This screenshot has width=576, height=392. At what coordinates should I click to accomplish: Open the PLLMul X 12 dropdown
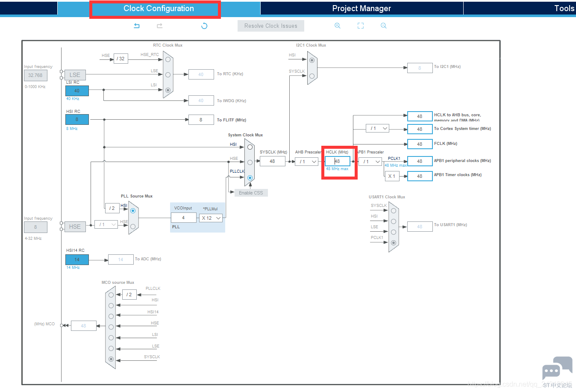(211, 218)
